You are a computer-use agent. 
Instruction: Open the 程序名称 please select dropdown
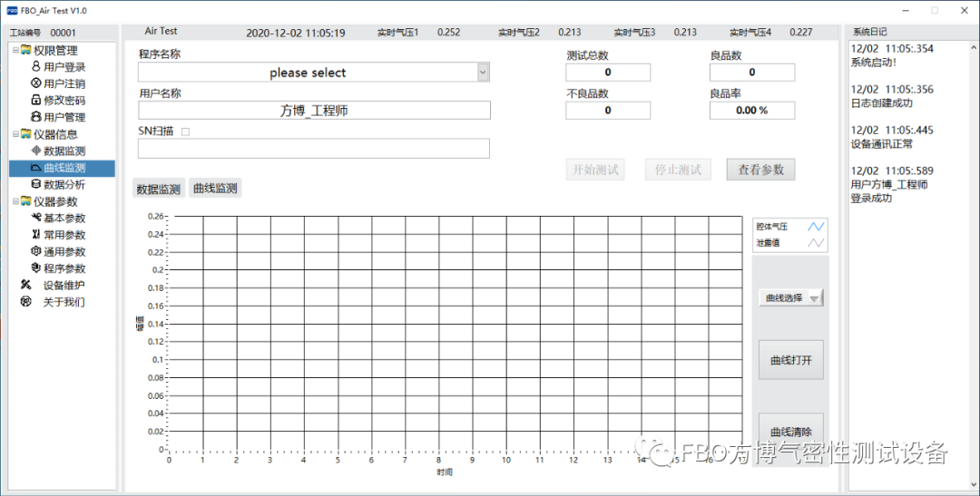click(483, 73)
